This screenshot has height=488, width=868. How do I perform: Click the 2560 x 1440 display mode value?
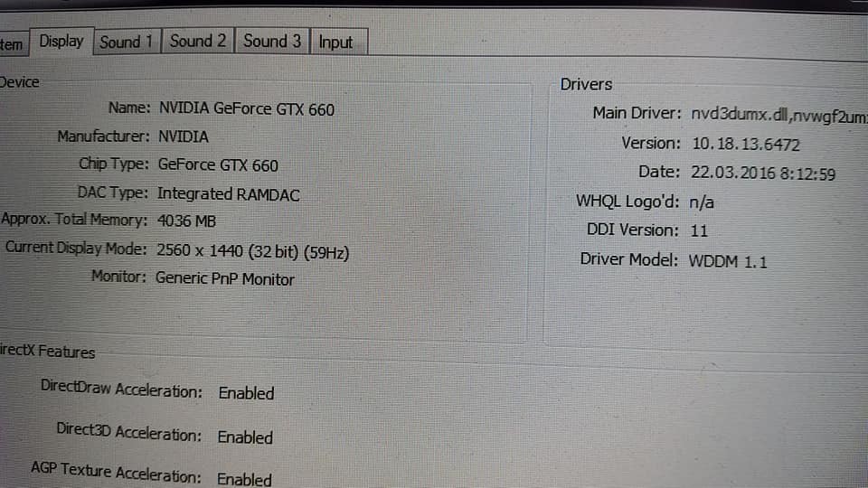pos(252,252)
